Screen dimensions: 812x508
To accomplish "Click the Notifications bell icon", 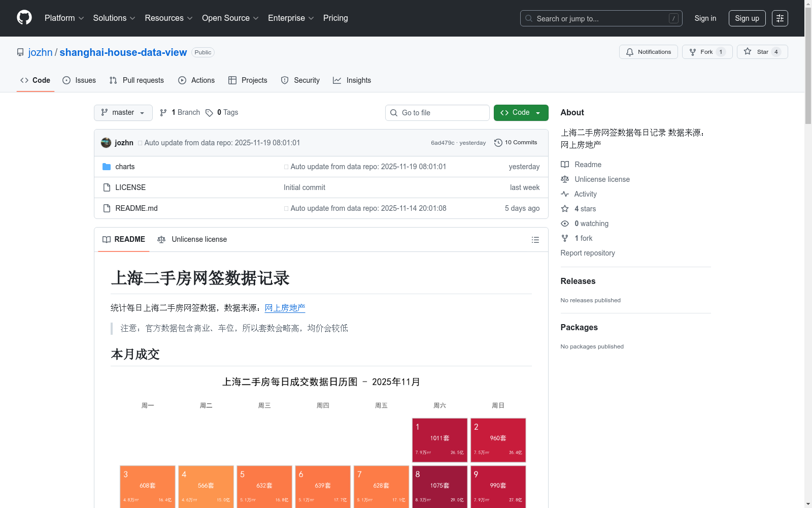I will click(629, 51).
